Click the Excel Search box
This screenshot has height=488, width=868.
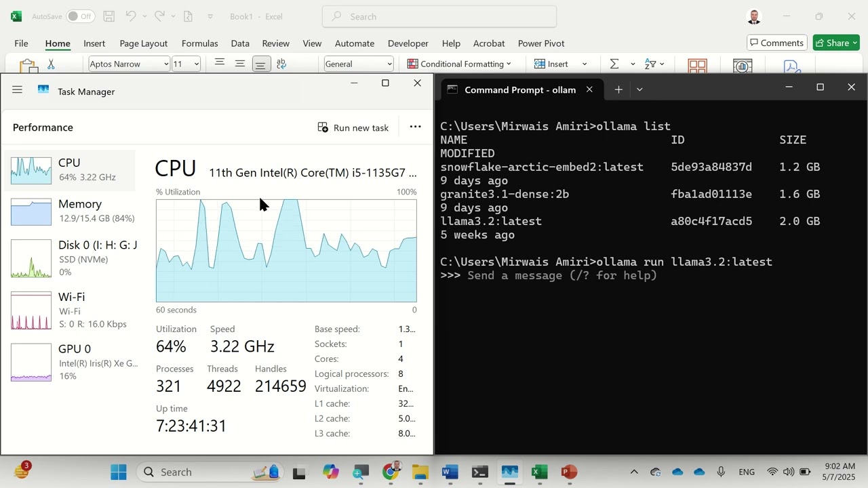[x=439, y=16]
